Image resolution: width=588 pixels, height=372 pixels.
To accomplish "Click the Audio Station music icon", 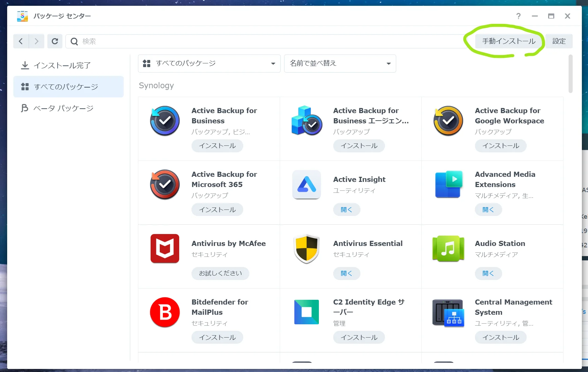I will pyautogui.click(x=448, y=248).
